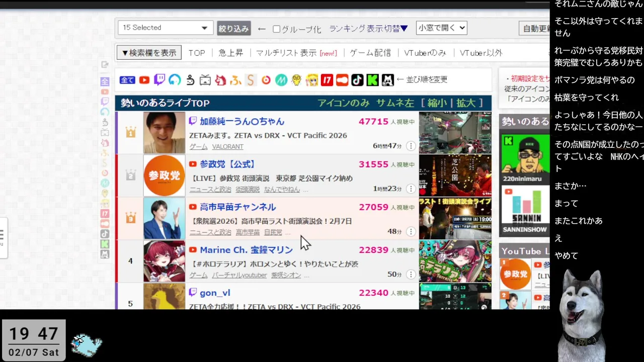Screen dimensions: 644x362
Task: Open the 小窓で開く dropdown
Action: [x=442, y=28]
